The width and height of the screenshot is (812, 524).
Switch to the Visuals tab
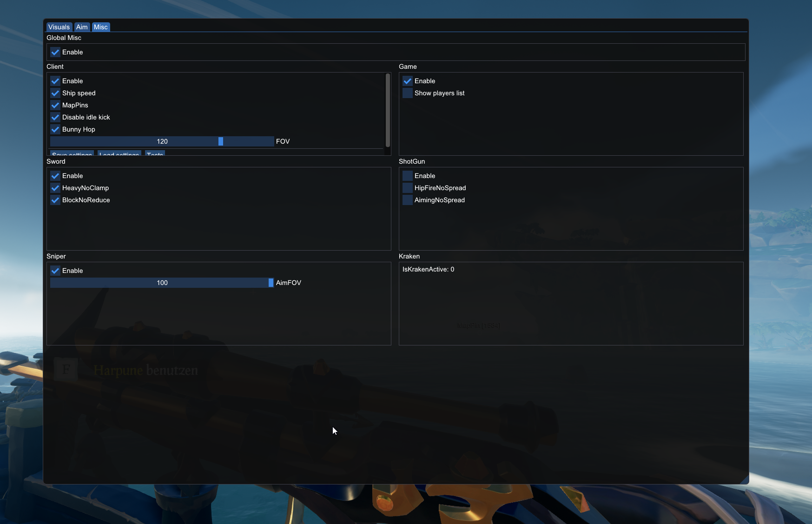point(59,27)
